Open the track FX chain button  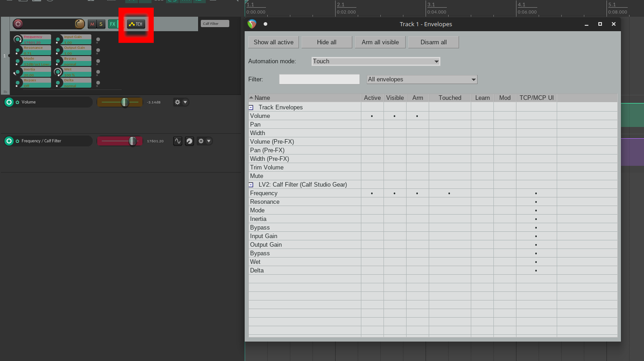coord(113,24)
